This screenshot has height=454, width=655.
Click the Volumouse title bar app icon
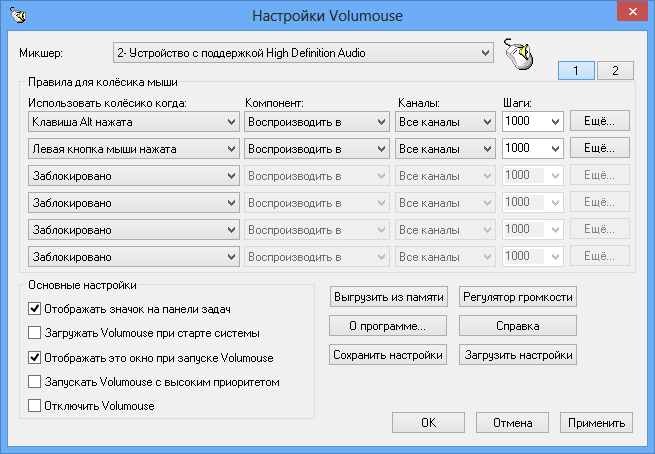18,15
